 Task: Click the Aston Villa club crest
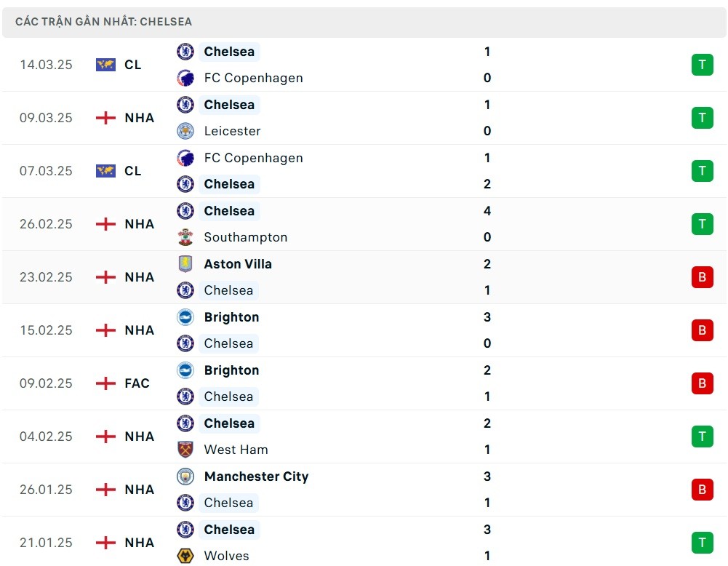185,264
